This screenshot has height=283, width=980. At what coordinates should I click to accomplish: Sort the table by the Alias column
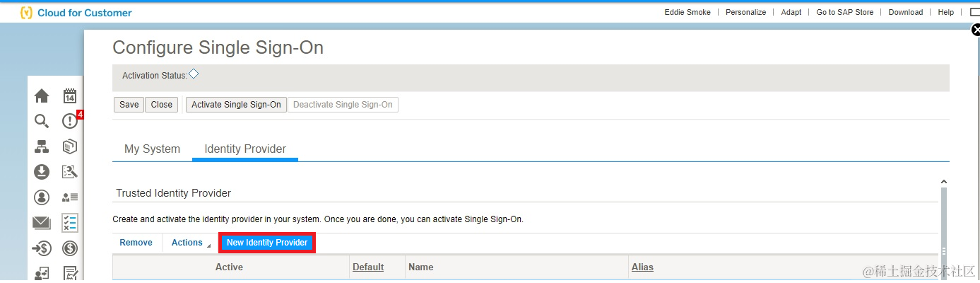(x=642, y=267)
